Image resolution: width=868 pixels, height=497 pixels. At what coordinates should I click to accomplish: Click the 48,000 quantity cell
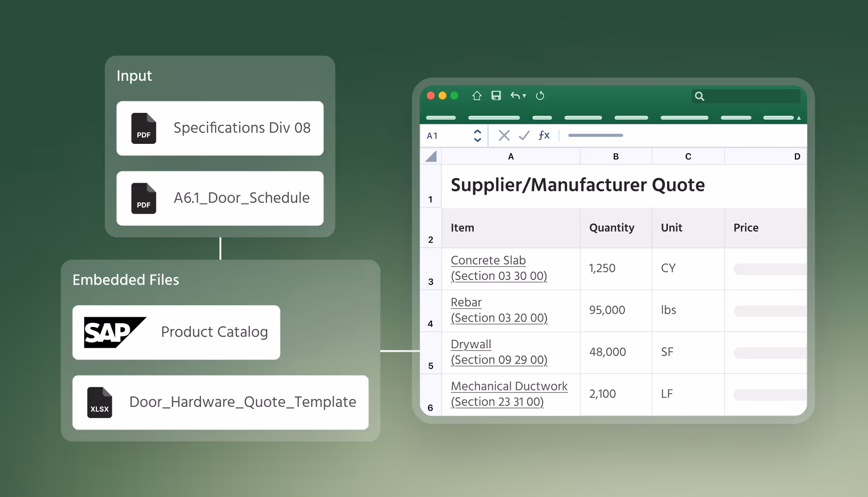tap(616, 353)
